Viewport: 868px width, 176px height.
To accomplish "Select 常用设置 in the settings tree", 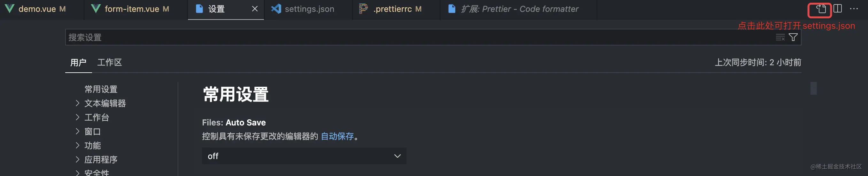I will pos(101,89).
